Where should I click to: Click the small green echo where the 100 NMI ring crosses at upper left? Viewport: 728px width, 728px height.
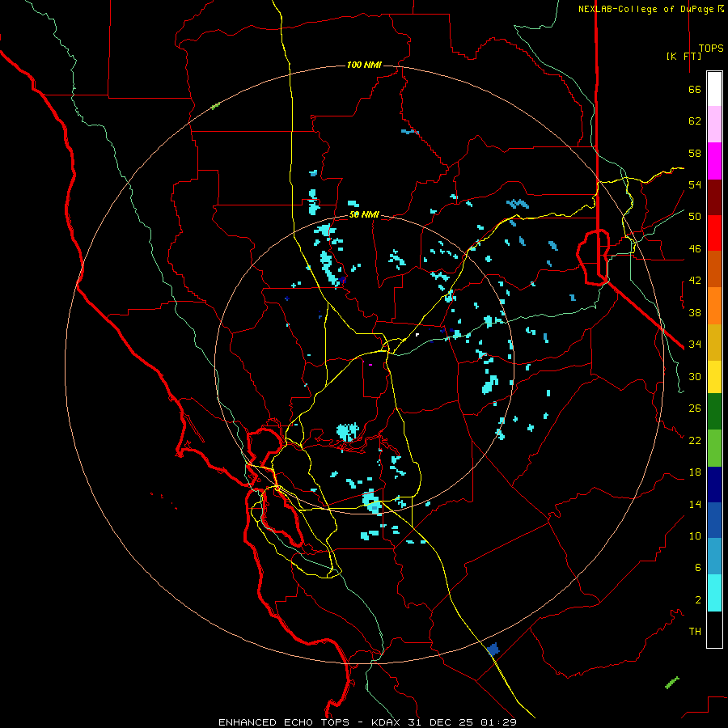(x=215, y=106)
